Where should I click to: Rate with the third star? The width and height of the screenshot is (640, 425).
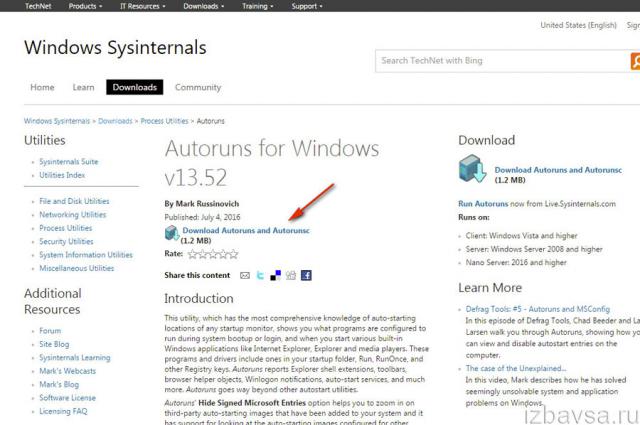click(213, 254)
